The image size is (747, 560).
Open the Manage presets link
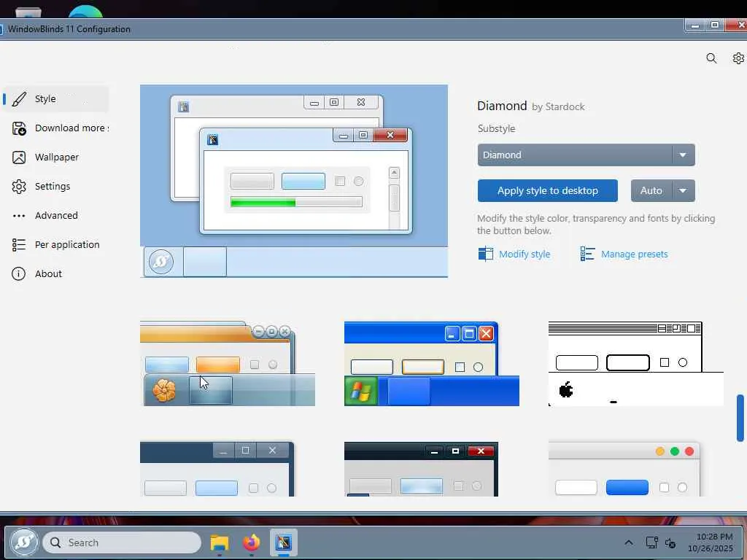click(634, 254)
